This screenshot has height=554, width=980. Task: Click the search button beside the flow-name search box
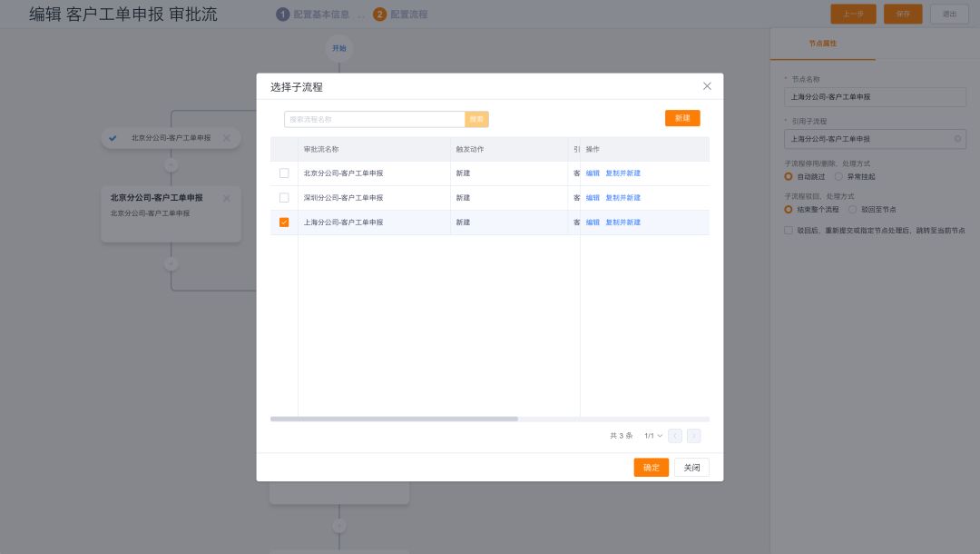coord(477,120)
